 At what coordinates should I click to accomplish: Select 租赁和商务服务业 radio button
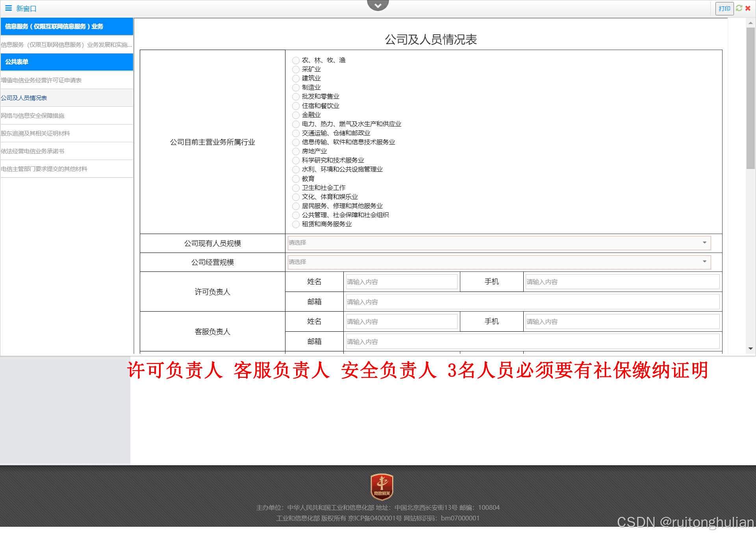[296, 224]
